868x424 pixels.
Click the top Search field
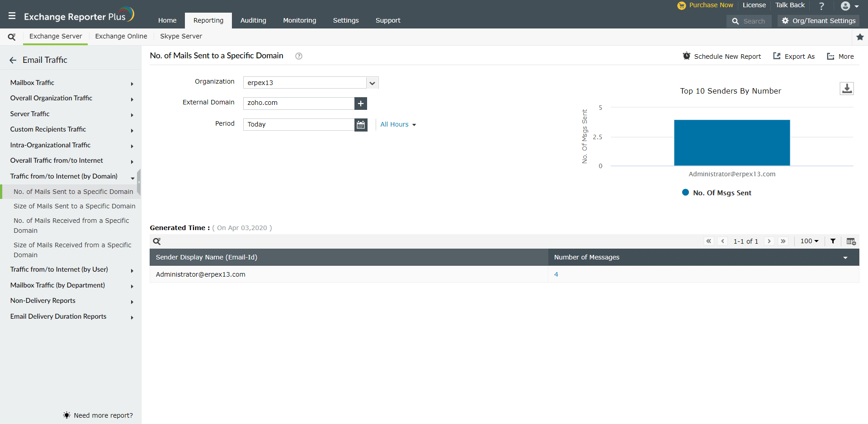(x=749, y=21)
